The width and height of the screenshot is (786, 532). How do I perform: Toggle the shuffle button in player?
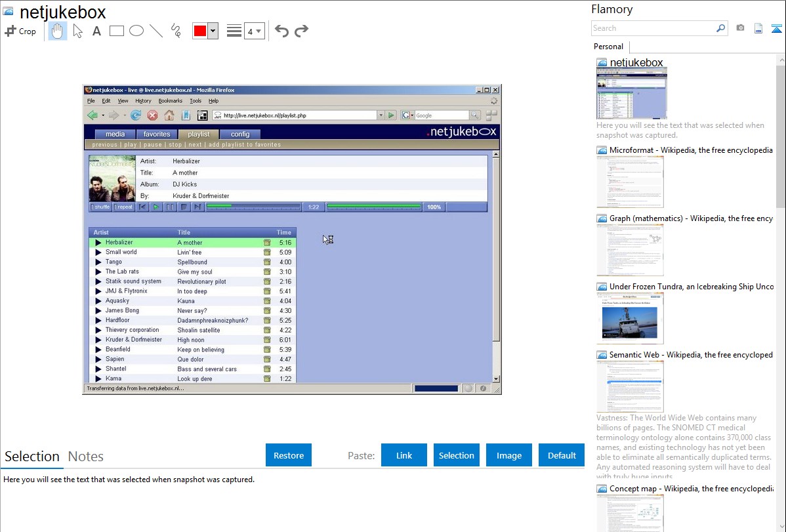(101, 207)
